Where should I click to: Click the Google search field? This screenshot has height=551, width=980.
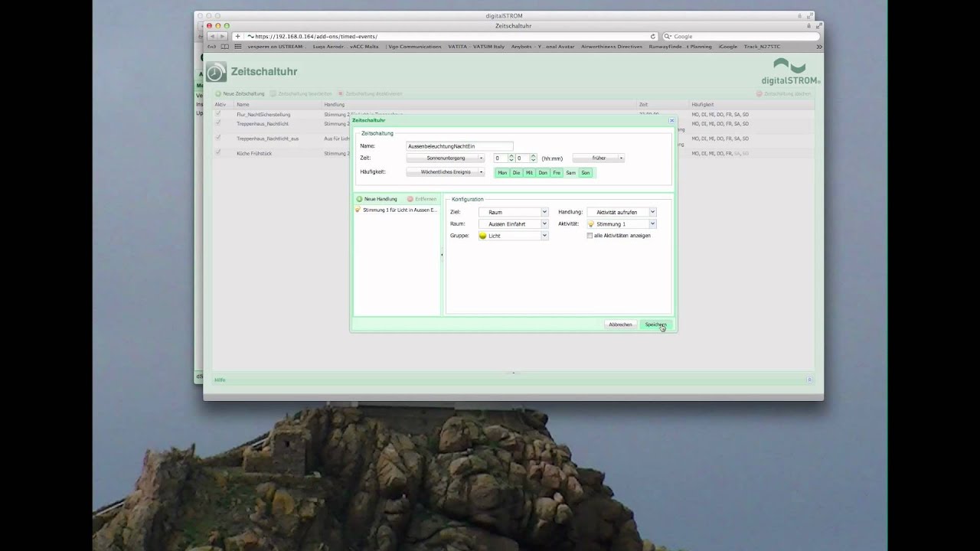click(740, 36)
